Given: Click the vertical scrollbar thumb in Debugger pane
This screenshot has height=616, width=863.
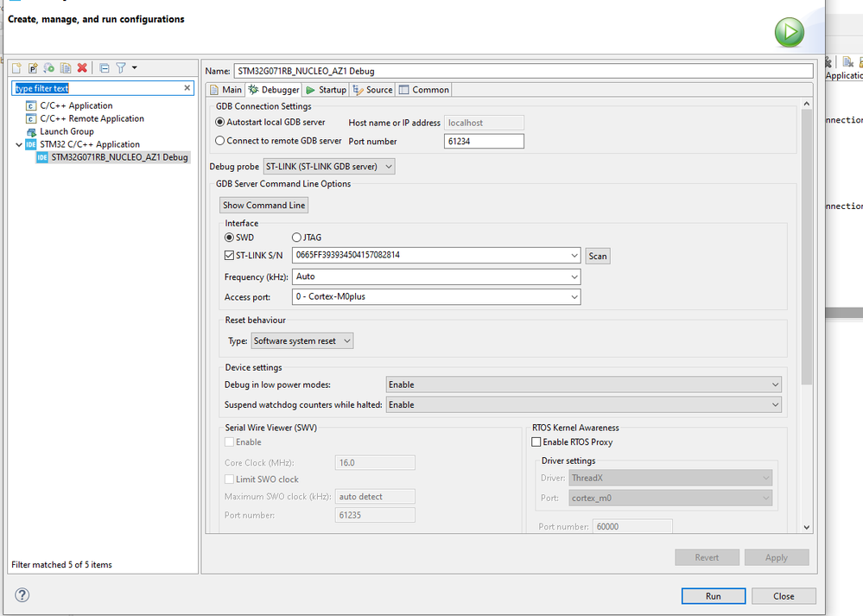Looking at the screenshot, I should [x=806, y=246].
